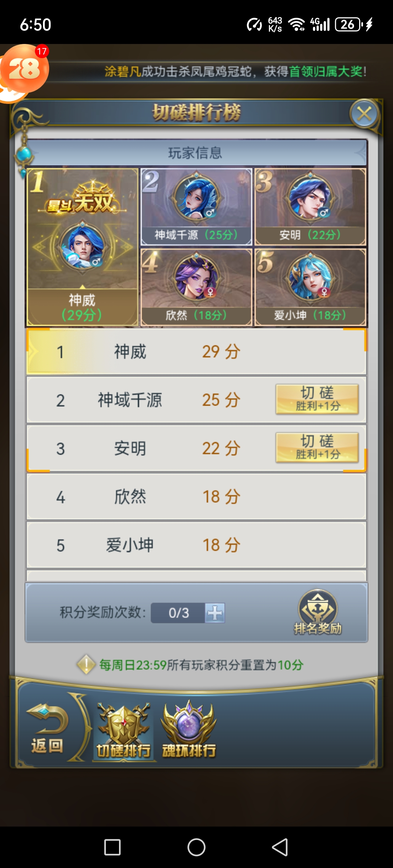393x868 pixels.
Task: Tap the 返回 back arrow icon
Action: tap(47, 728)
